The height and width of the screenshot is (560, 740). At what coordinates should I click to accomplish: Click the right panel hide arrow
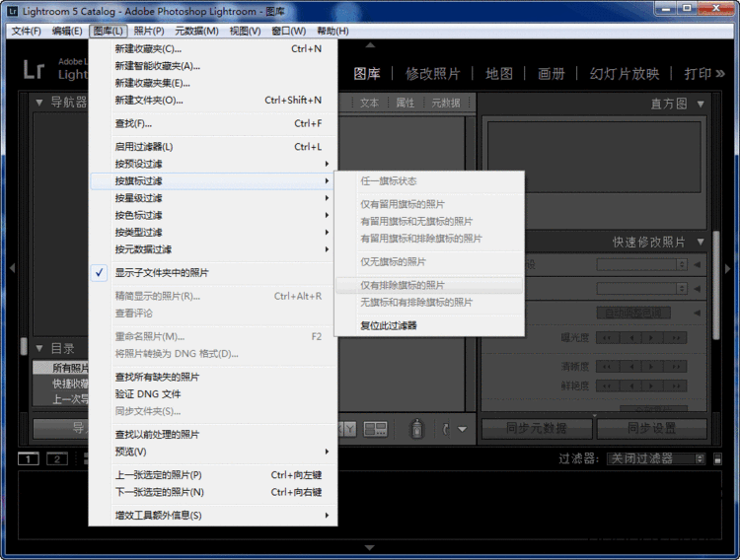coord(727,268)
